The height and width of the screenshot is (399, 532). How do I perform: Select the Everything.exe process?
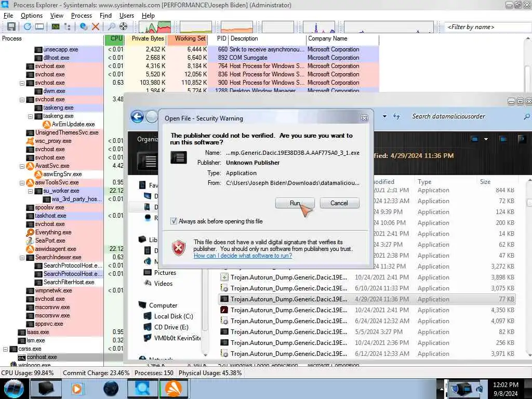click(x=54, y=232)
